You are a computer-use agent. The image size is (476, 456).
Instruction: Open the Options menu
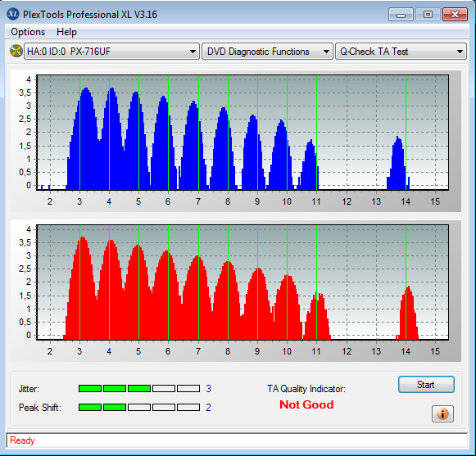[x=28, y=32]
